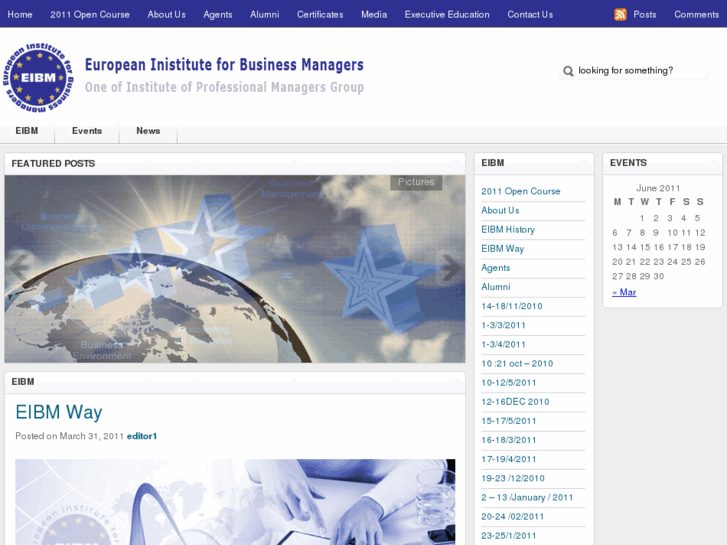Open Executive Education menu item
This screenshot has height=545, width=727.
(447, 14)
